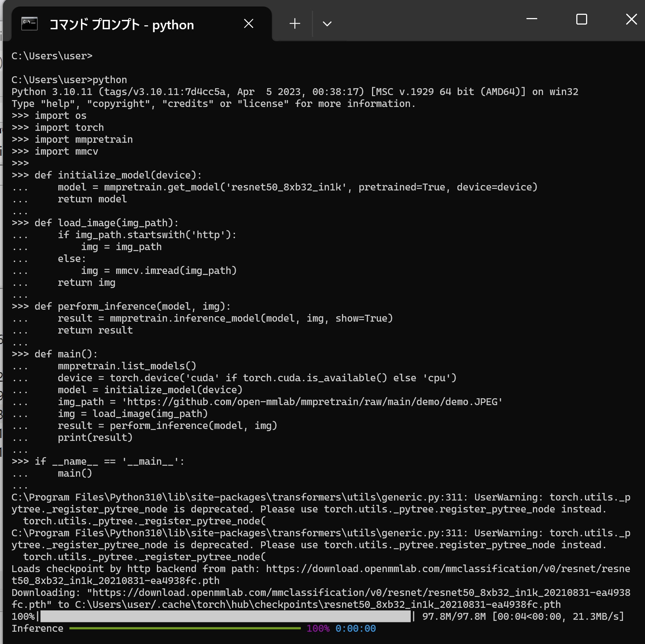Click the 'Downloading:' checkpoint URL line
645x644 pixels.
(321, 598)
